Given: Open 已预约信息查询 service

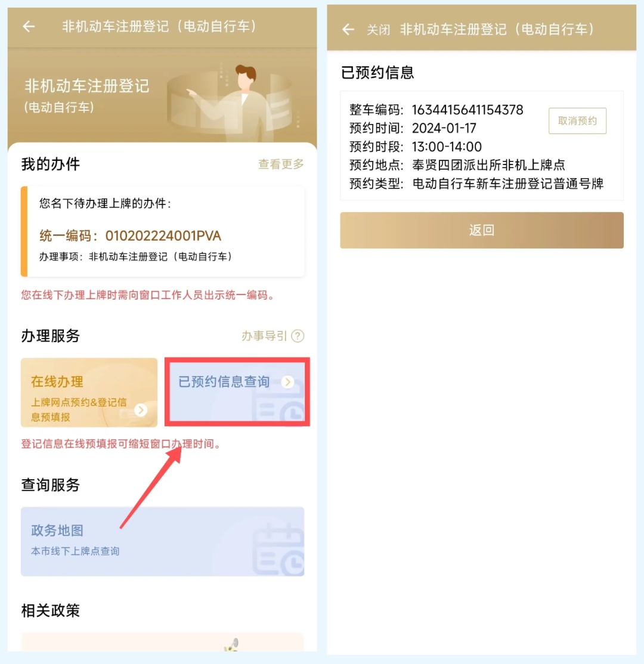Looking at the screenshot, I should point(237,392).
